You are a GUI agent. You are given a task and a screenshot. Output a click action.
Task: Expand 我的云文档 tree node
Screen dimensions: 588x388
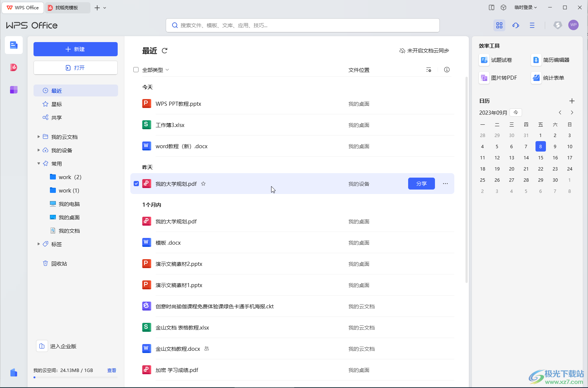38,137
